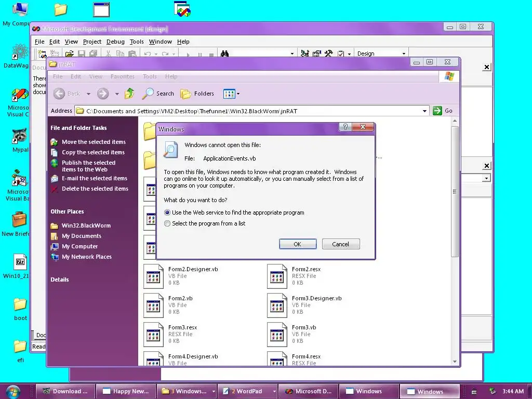
Task: Open My Network Places in Other Places
Action: 87,257
